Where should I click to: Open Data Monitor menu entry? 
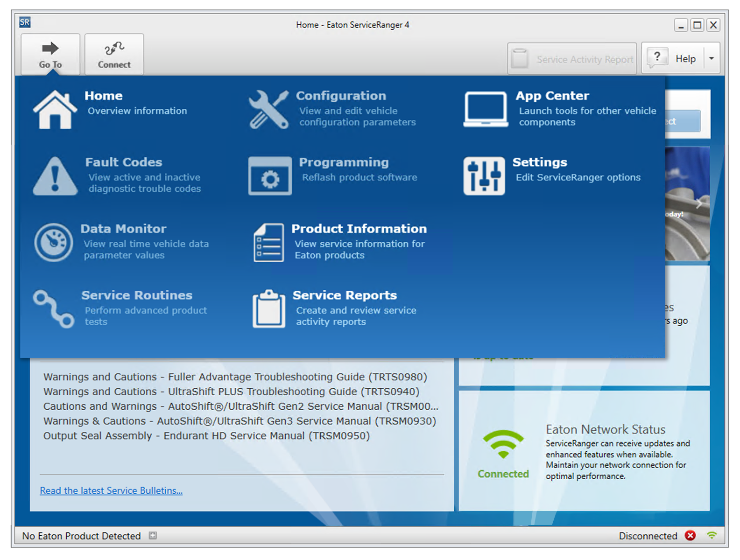(x=121, y=242)
